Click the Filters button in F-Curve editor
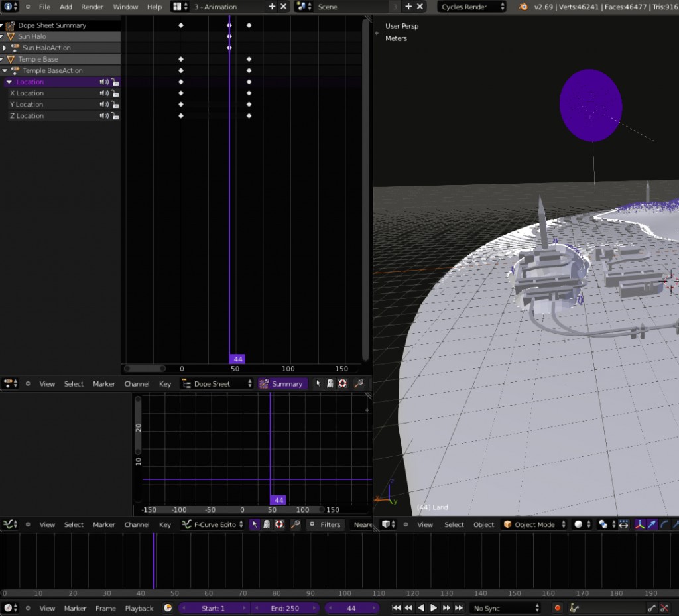679x616 pixels. click(x=326, y=524)
